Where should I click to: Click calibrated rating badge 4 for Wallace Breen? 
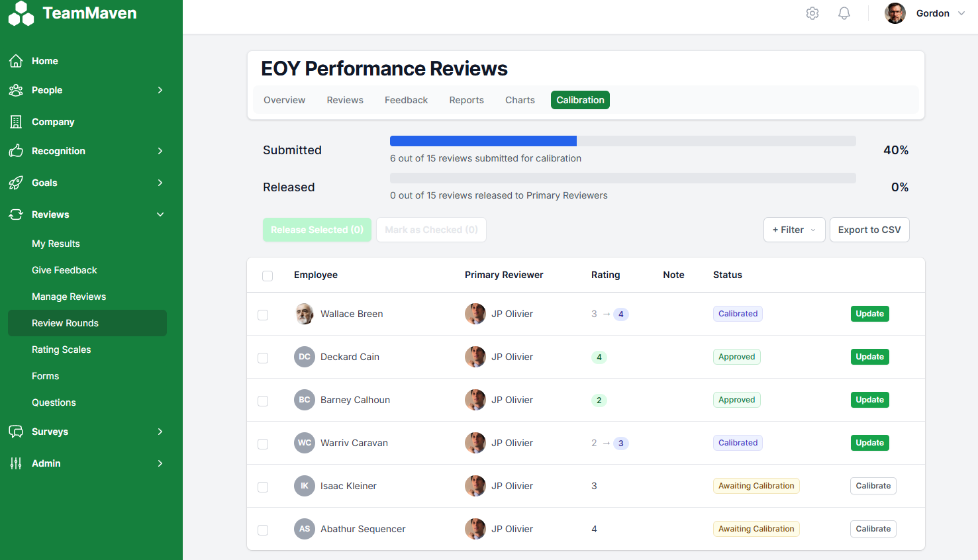click(621, 314)
